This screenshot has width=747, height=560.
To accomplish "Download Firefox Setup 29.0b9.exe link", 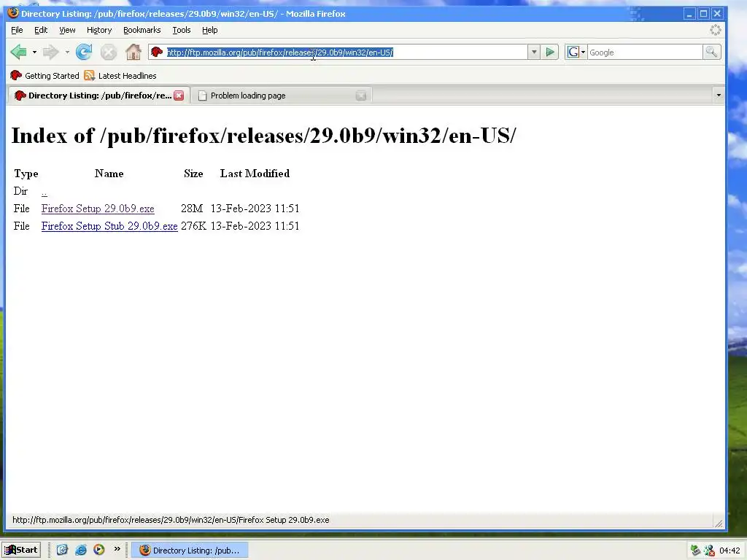I will 98,209.
